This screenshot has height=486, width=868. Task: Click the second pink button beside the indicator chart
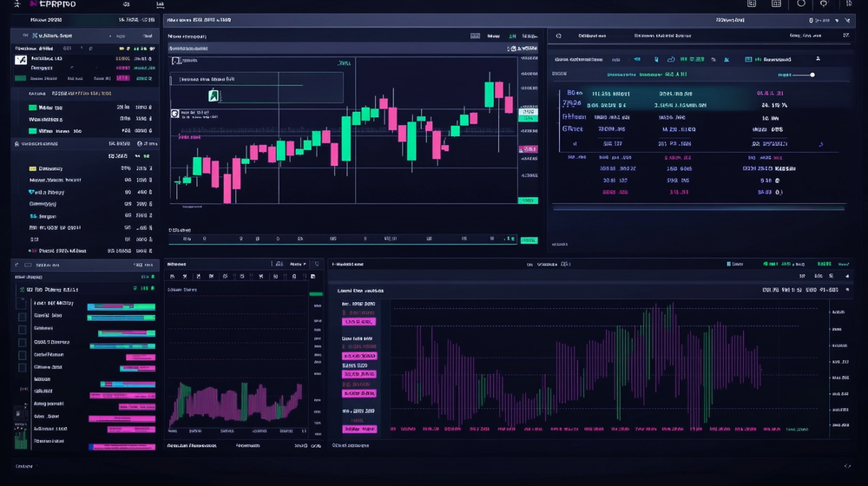pos(359,356)
